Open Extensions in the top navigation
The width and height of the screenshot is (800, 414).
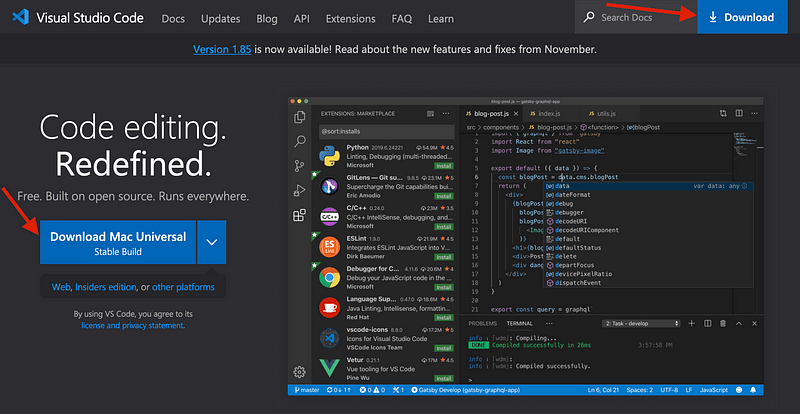(351, 19)
